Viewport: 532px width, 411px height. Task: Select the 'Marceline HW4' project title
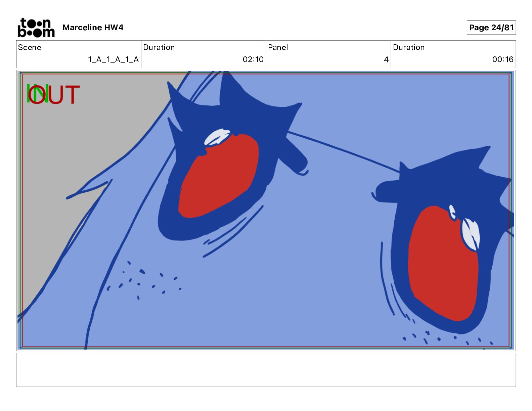coord(93,28)
